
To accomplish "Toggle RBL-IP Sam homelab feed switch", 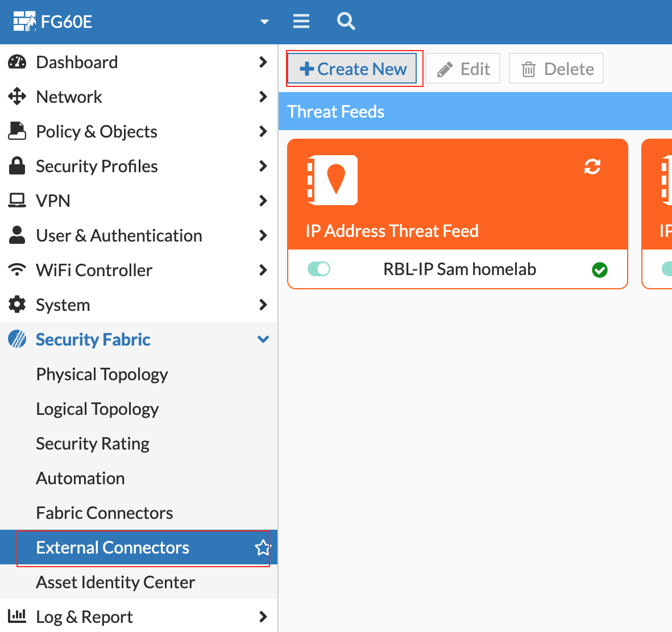I will (319, 269).
